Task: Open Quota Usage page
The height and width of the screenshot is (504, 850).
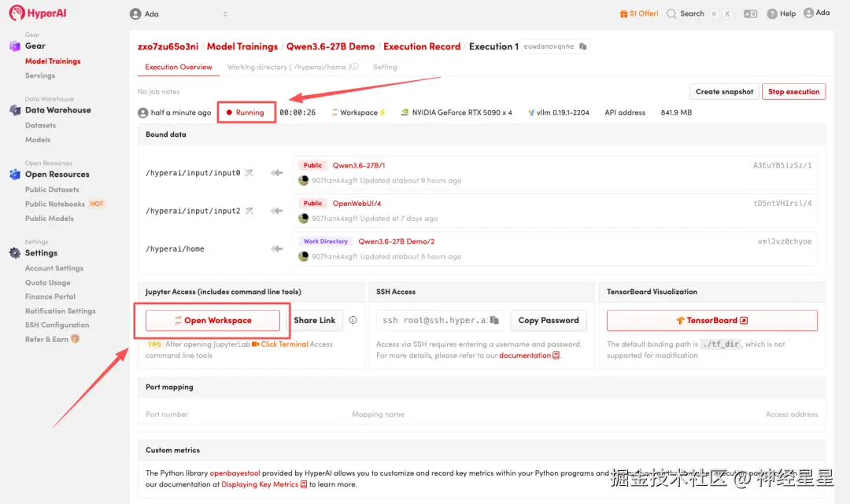Action: point(48,282)
